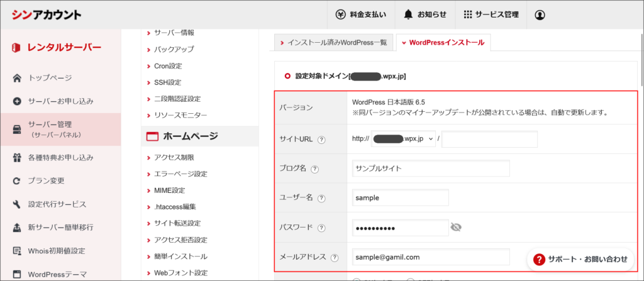Click the yen icon for 料金支払い
Screen dimensions: 644x281
tap(341, 15)
